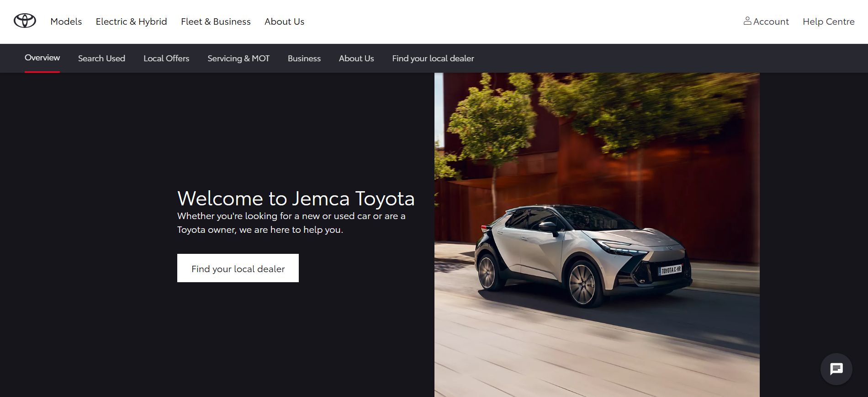Click the Welcome to Jemca Toyota heading
This screenshot has width=868, height=397.
[x=296, y=198]
